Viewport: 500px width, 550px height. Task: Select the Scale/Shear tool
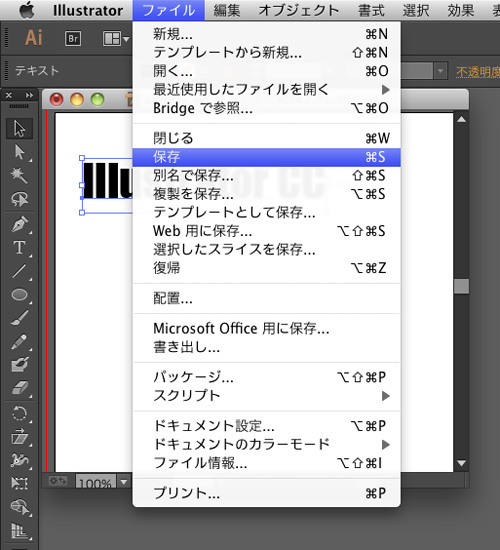pyautogui.click(x=20, y=437)
